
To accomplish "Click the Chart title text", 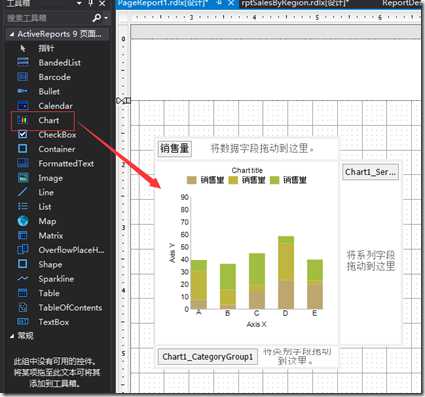I will 247,170.
